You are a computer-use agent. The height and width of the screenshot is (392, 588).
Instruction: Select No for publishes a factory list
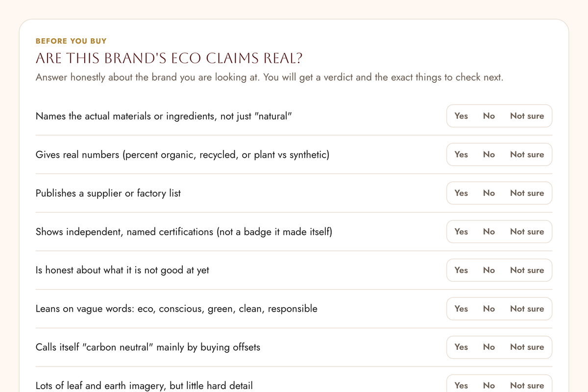(x=489, y=193)
